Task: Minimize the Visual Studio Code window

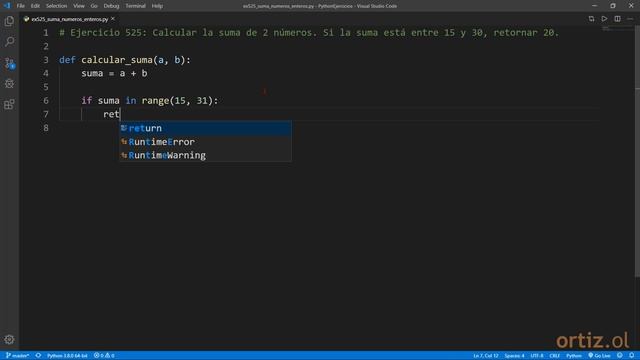Action: pyautogui.click(x=594, y=6)
